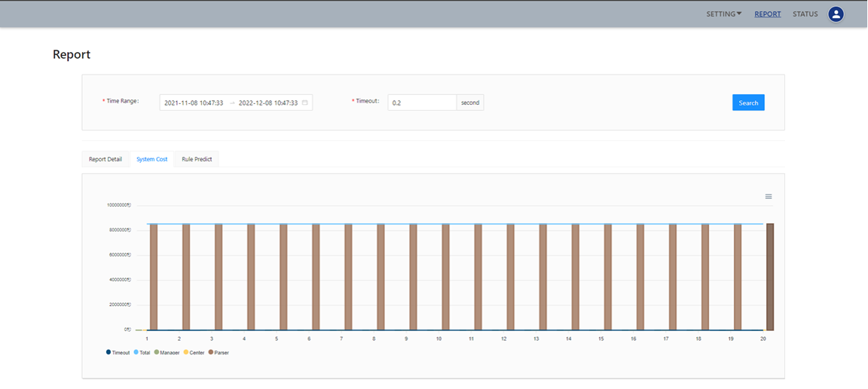Click the Parser bar at category 5

pyautogui.click(x=283, y=277)
